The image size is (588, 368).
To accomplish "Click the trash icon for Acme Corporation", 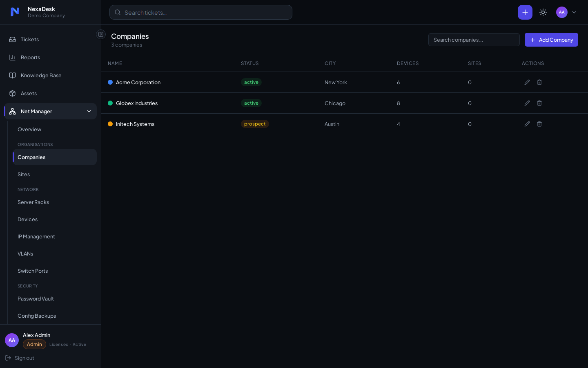I will point(539,82).
